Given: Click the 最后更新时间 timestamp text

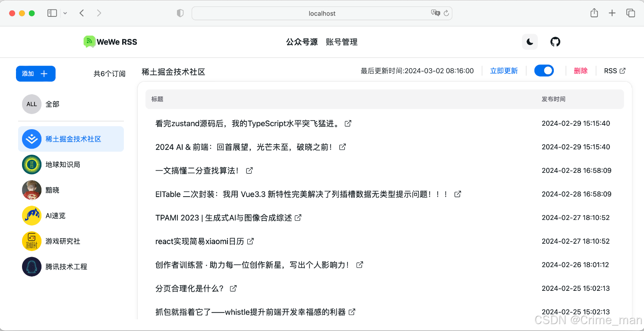Looking at the screenshot, I should (x=417, y=71).
